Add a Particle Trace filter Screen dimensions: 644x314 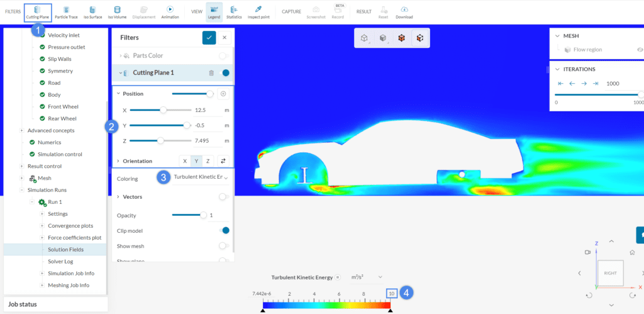pos(66,12)
